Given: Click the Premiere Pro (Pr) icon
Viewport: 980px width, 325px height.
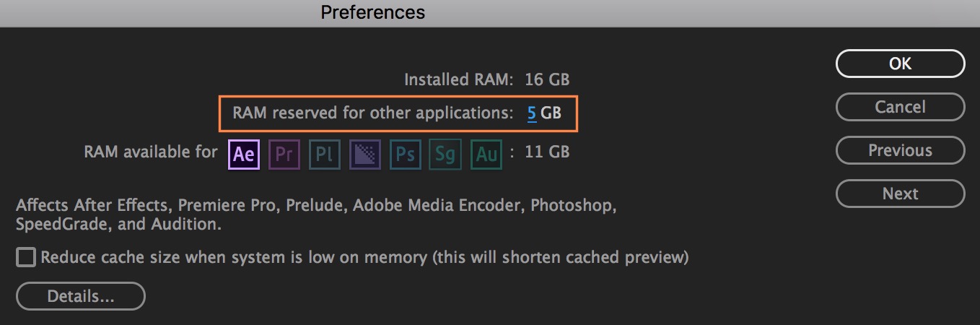Looking at the screenshot, I should click(284, 154).
